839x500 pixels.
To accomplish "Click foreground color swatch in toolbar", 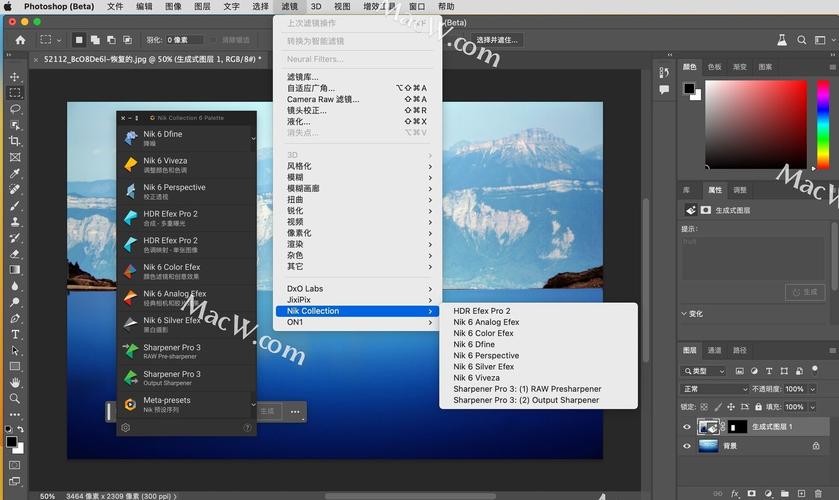I will click(x=11, y=442).
